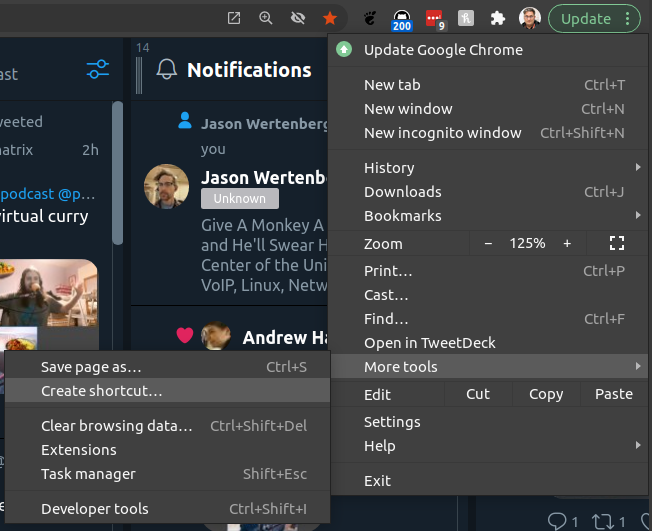Open Downloads from the Chrome menu

488,192
